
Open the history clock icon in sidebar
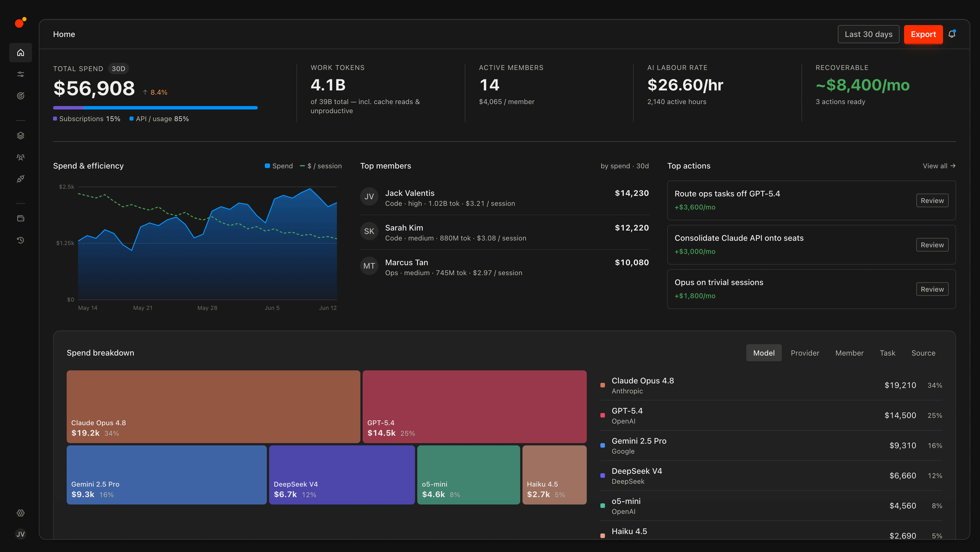[x=21, y=240]
